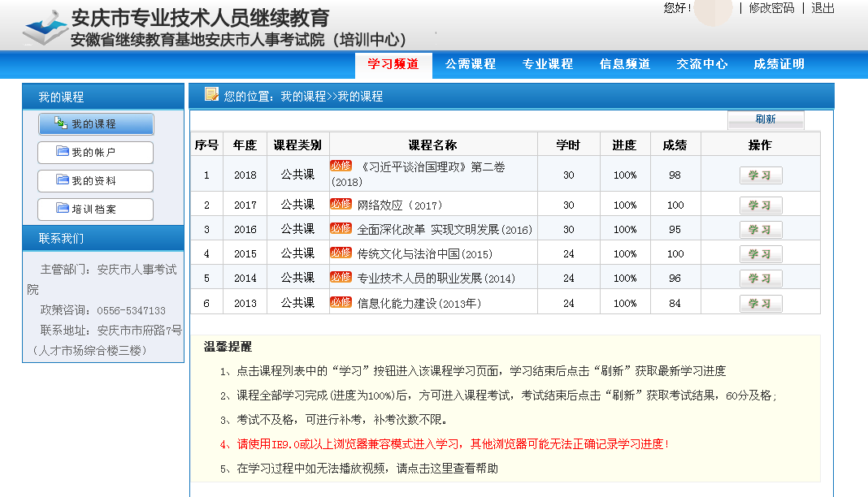
Task: Click 学习 for 专业技术人员的职业发展(2014)
Action: 760,279
